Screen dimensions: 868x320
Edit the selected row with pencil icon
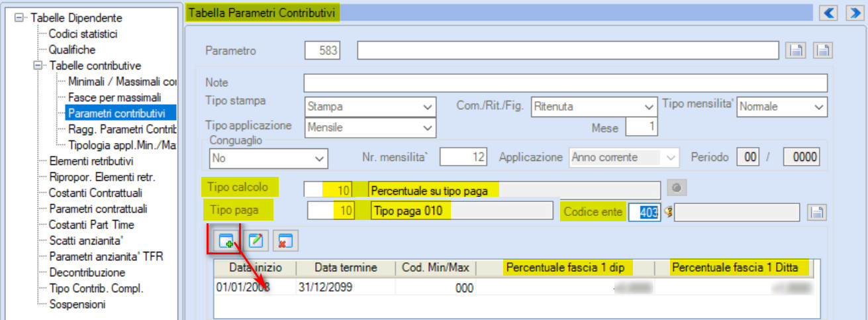[255, 241]
